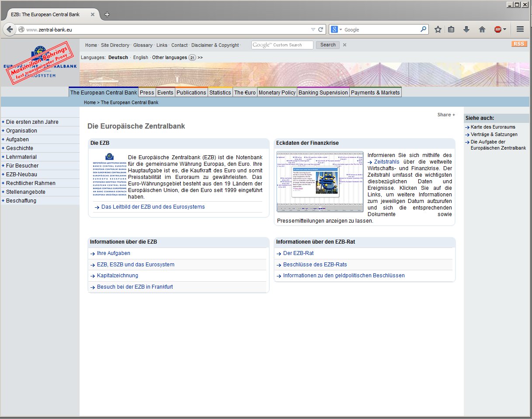Click the browser back arrow button
Image resolution: width=532 pixels, height=419 pixels.
(x=10, y=29)
